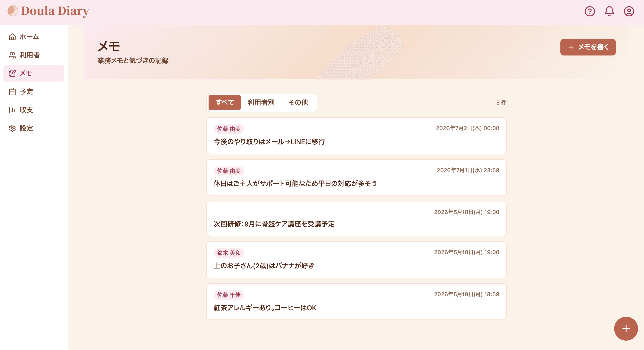
Task: Open notifications bell icon
Action: 609,11
